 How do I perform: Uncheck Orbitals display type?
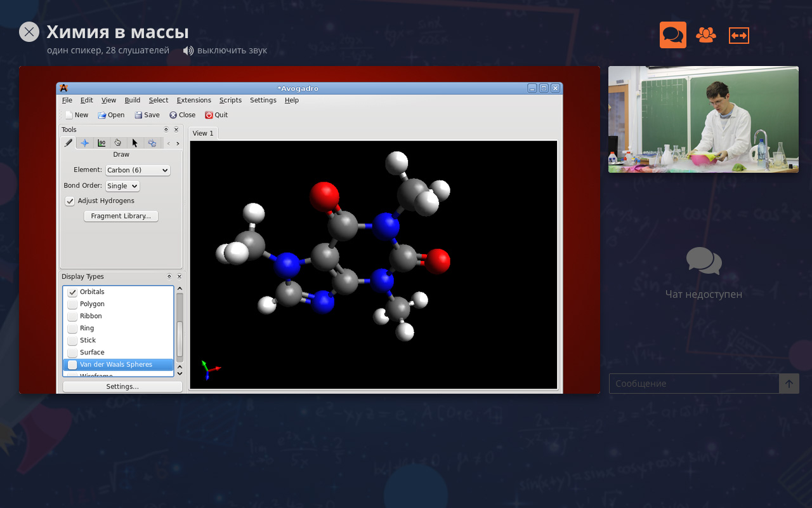pos(72,292)
